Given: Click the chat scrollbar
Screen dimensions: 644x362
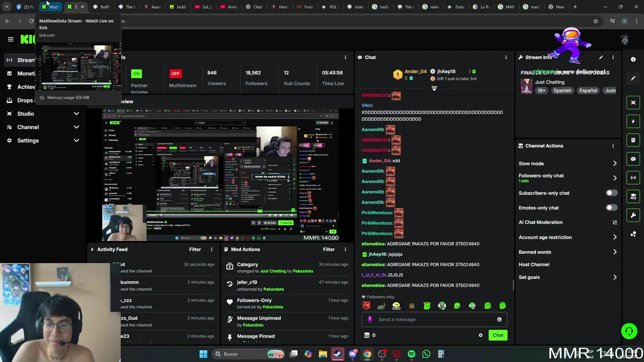Looking at the screenshot, I should (513, 285).
